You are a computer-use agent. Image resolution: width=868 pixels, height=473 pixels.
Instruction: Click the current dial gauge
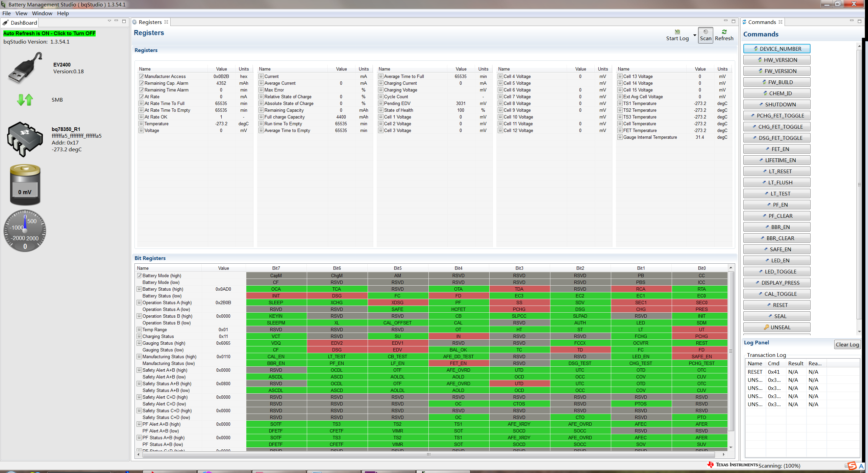pos(25,231)
